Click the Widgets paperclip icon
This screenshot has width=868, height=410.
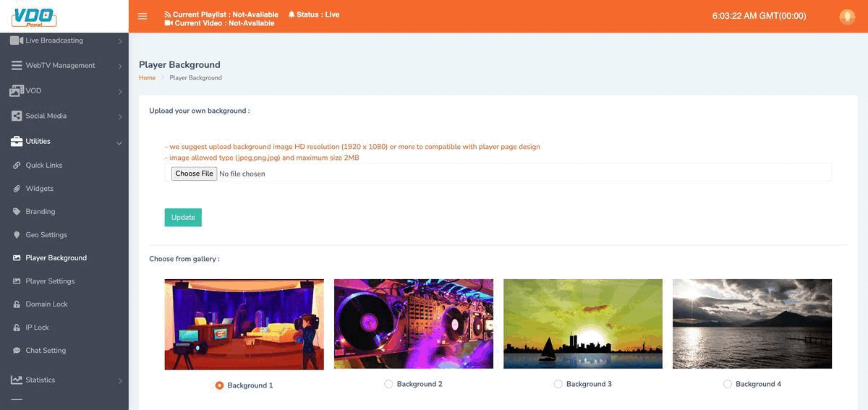[17, 189]
